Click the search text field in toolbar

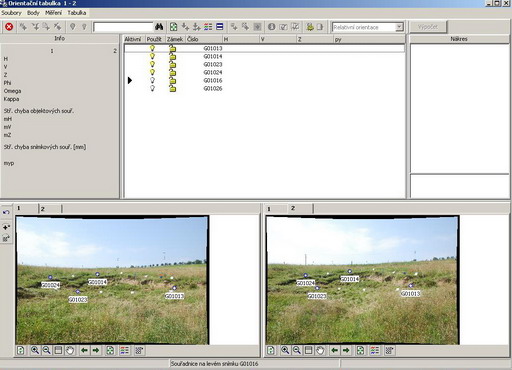tap(123, 27)
